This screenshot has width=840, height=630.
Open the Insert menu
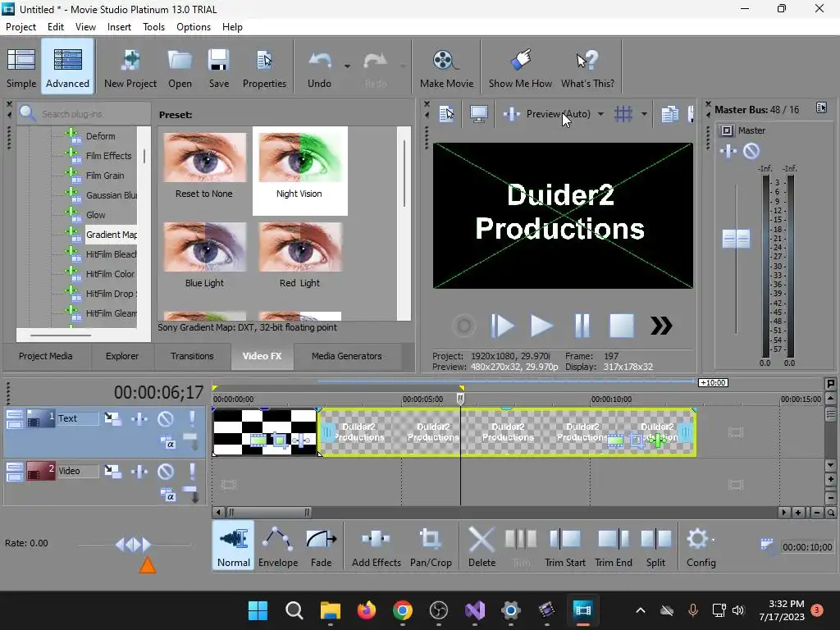click(x=119, y=27)
